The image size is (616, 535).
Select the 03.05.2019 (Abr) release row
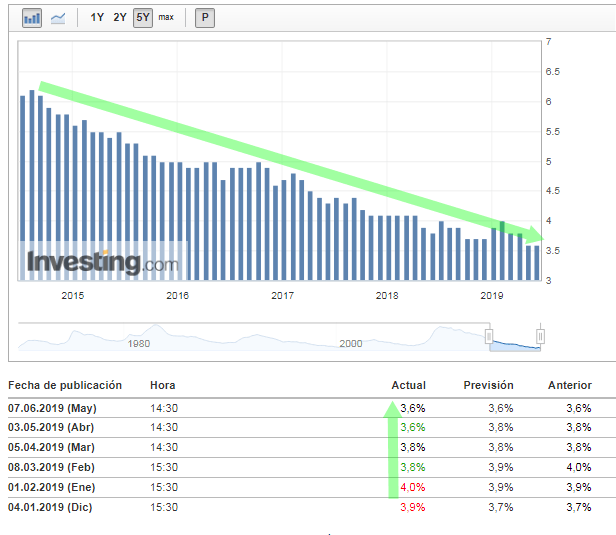coord(51,427)
